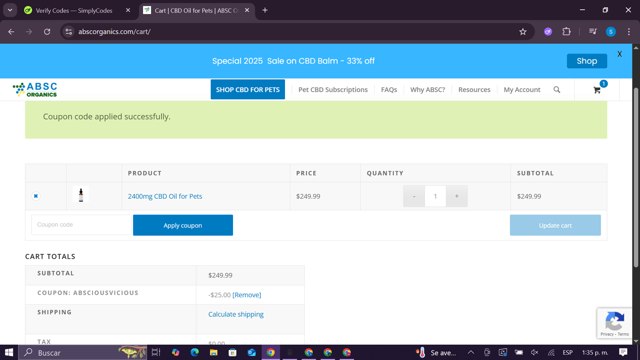Click the product bottle thumbnail
Image resolution: width=640 pixels, height=360 pixels.
81,196
